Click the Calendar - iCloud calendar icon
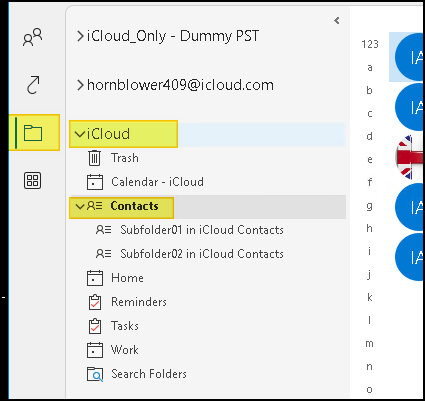 95,182
